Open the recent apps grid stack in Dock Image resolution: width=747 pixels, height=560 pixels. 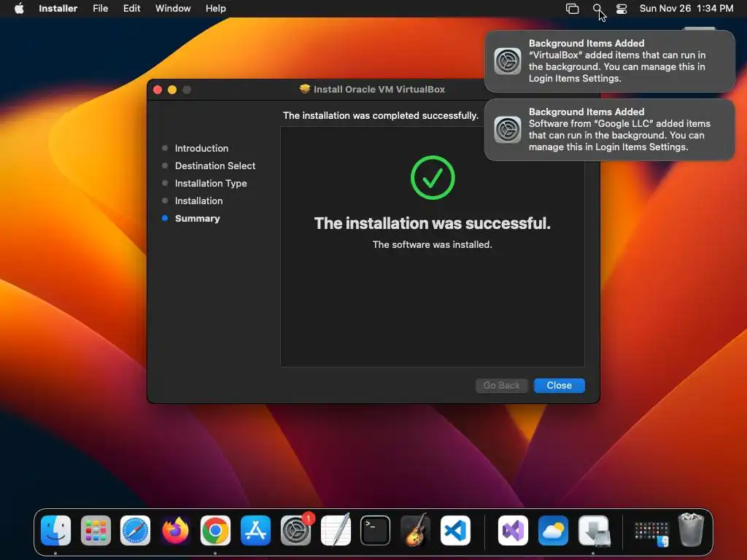pos(651,533)
